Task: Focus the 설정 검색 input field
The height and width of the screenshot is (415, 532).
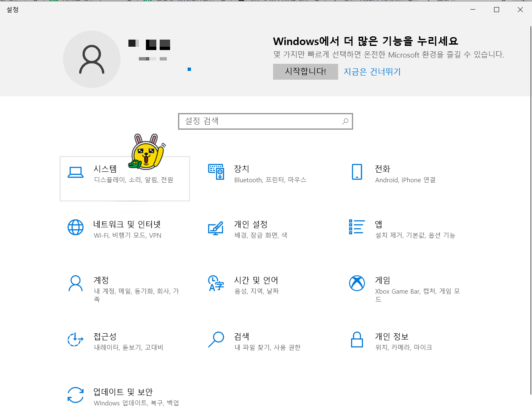Action: tap(266, 121)
